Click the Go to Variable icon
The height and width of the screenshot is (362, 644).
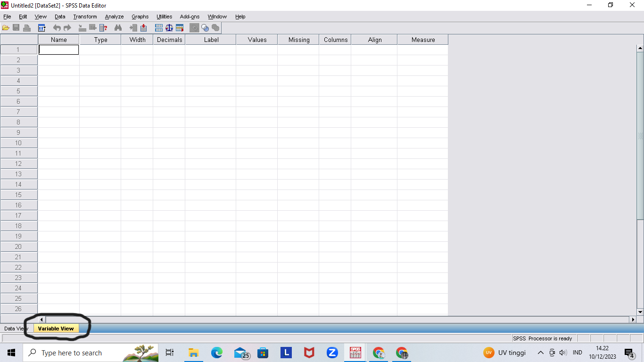93,28
